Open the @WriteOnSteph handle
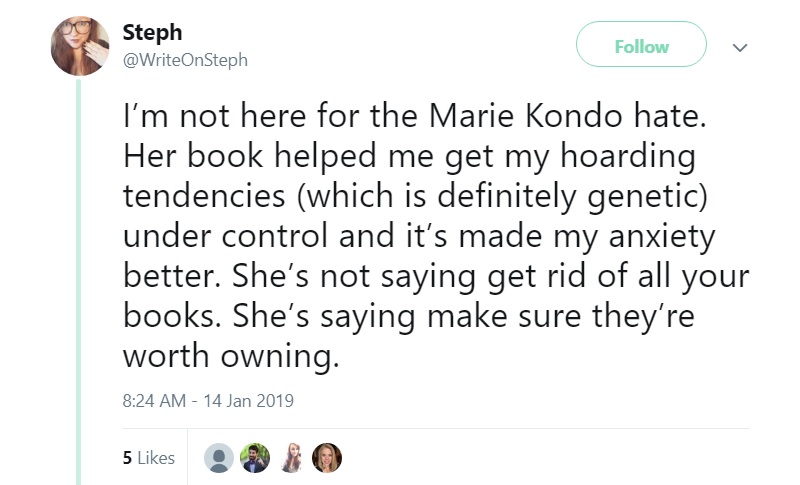 [x=185, y=60]
